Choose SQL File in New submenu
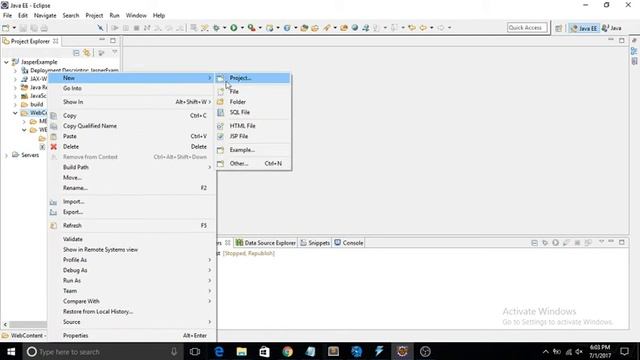Screen dimensions: 640x360 (x=253, y=112)
